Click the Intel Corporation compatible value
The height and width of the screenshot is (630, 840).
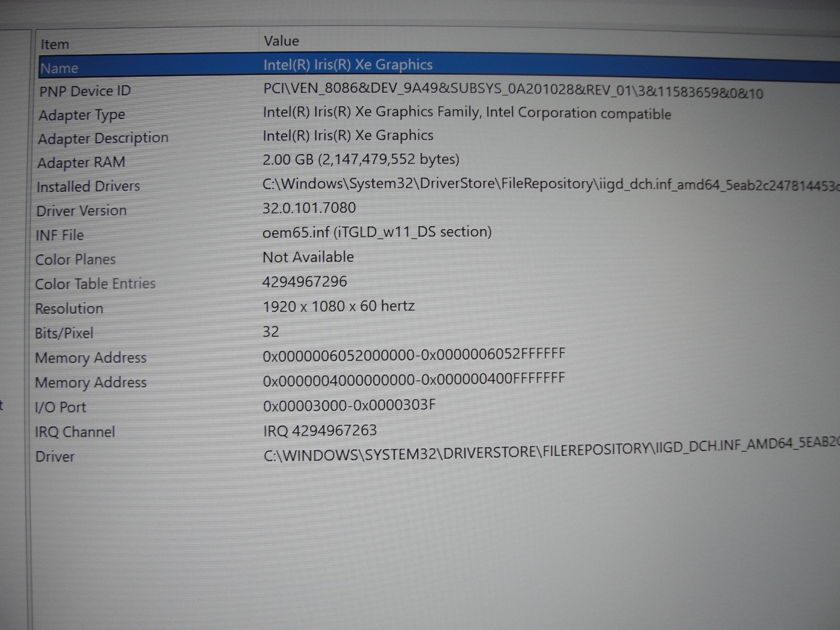[x=467, y=113]
